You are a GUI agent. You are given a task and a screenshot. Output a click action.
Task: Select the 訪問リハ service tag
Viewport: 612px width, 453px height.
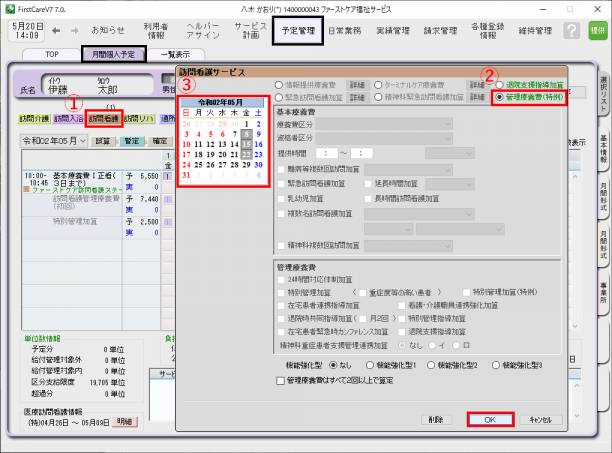(139, 120)
